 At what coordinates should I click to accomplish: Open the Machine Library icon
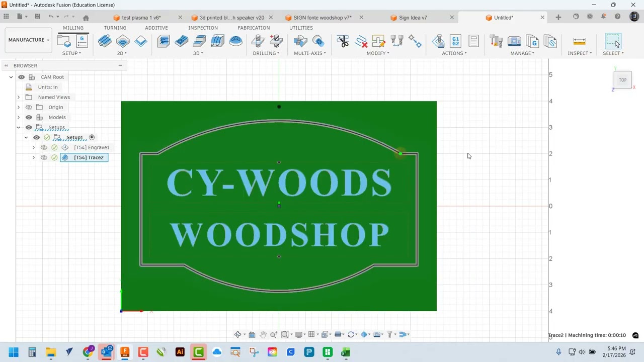(x=514, y=41)
